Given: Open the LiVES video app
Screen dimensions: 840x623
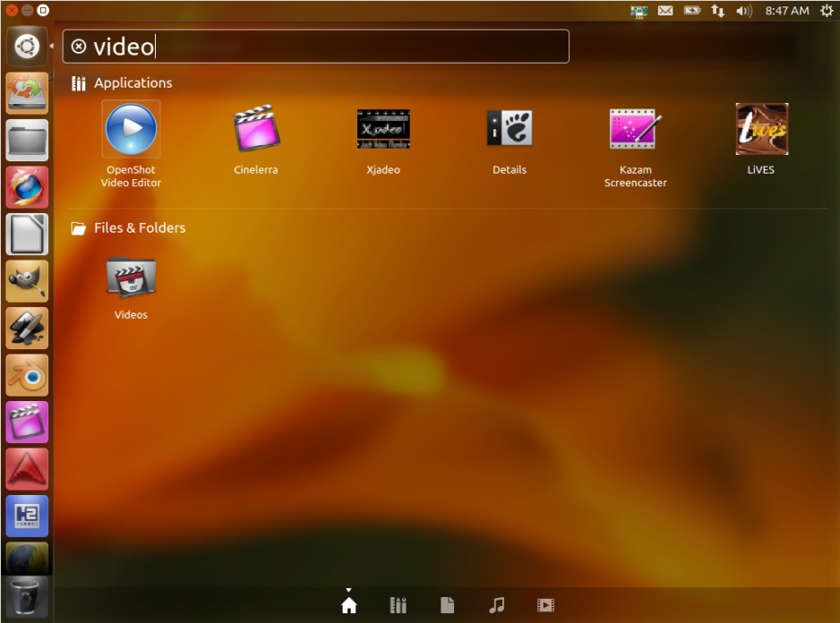Looking at the screenshot, I should pyautogui.click(x=761, y=140).
